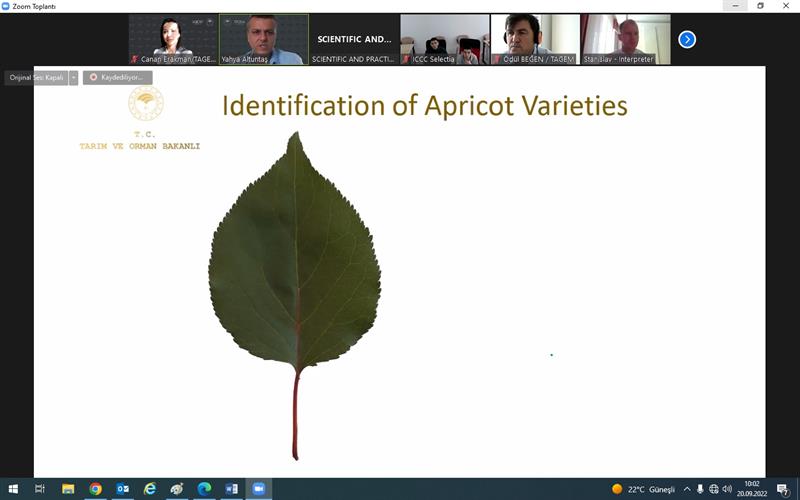Close the Zoom Toplantı window
This screenshot has width=800, height=500.
coord(786,6)
